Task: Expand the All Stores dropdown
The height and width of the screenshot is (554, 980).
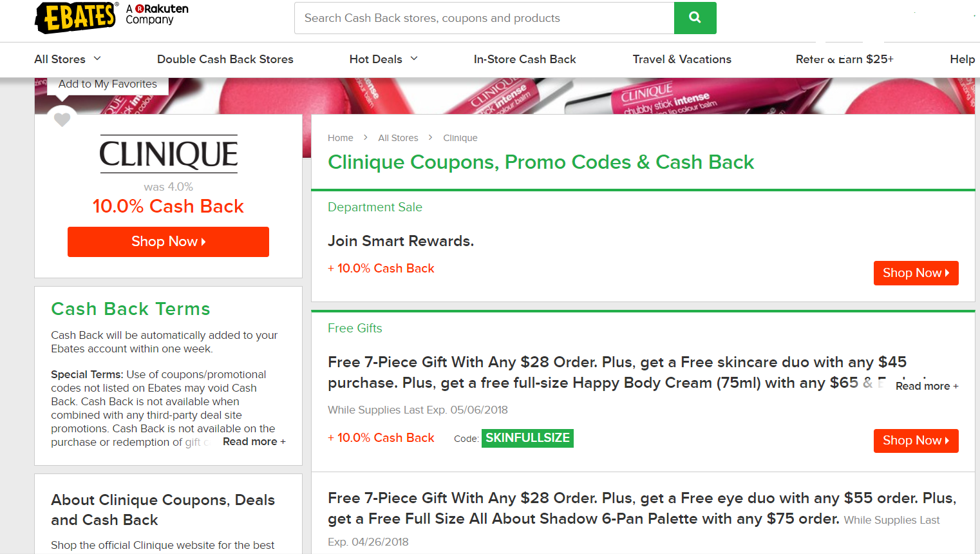Action: coord(68,59)
